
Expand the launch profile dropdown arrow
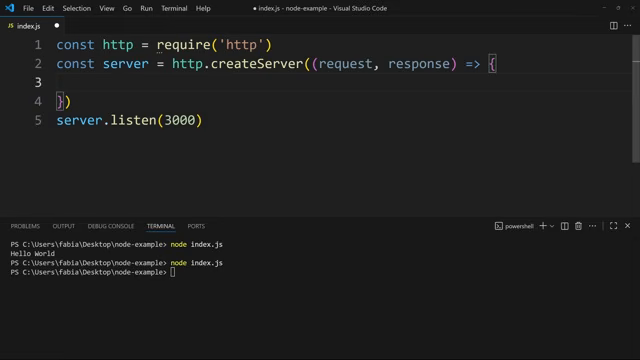(552, 226)
